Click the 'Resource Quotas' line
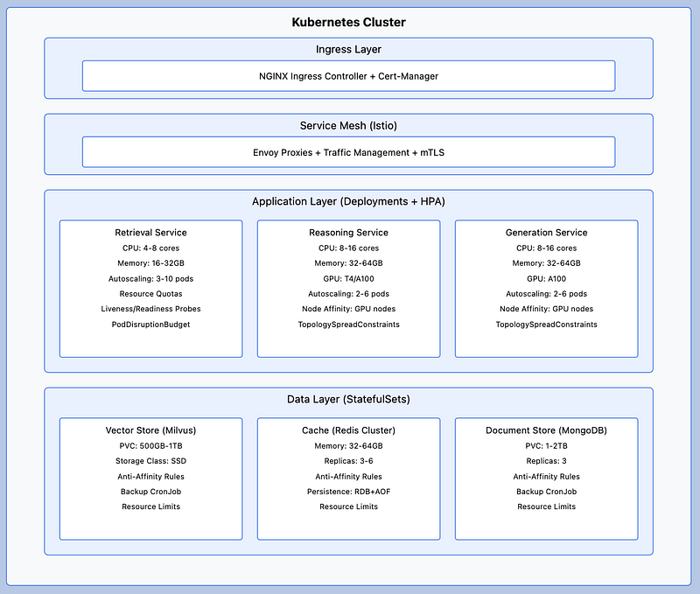 point(150,294)
